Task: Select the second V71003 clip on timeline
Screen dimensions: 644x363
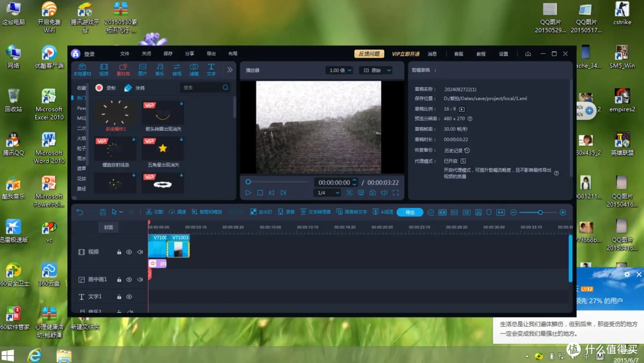Action: coord(178,246)
